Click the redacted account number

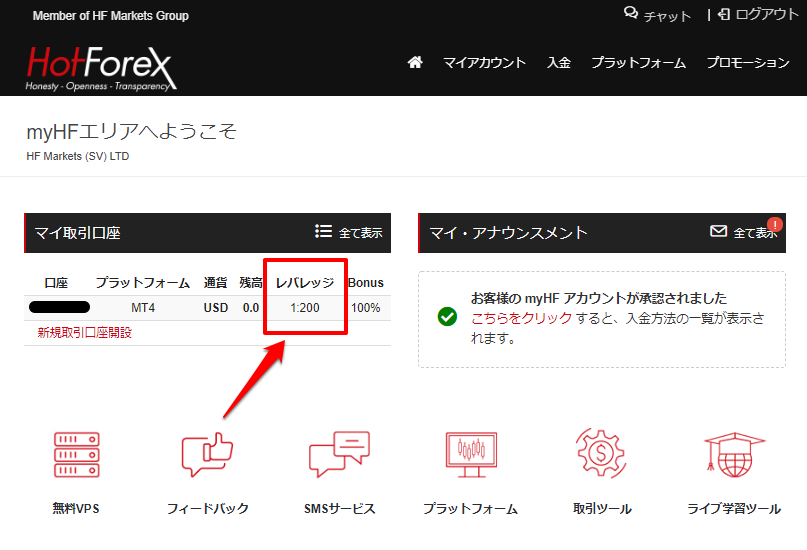(x=60, y=307)
